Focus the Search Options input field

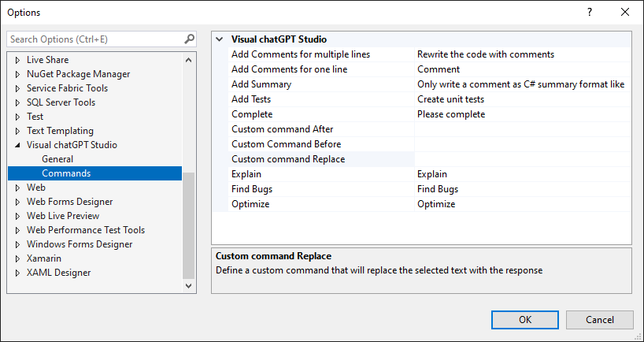pyautogui.click(x=94, y=39)
